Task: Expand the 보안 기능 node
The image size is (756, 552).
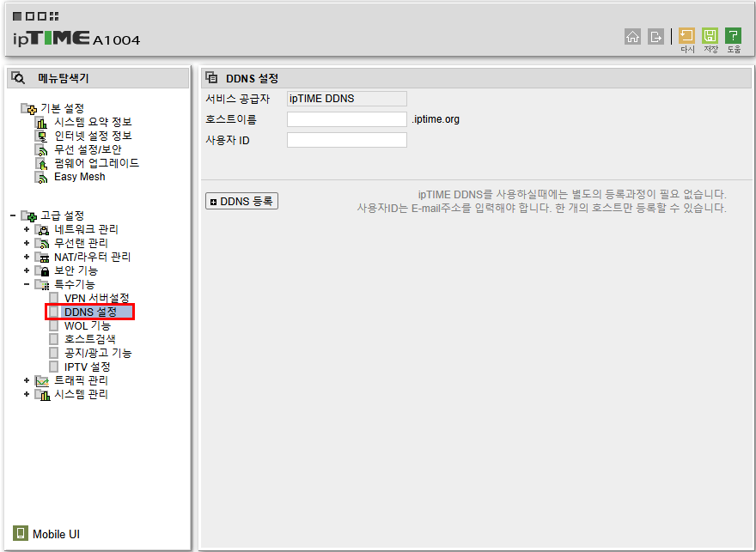Action: tap(27, 270)
